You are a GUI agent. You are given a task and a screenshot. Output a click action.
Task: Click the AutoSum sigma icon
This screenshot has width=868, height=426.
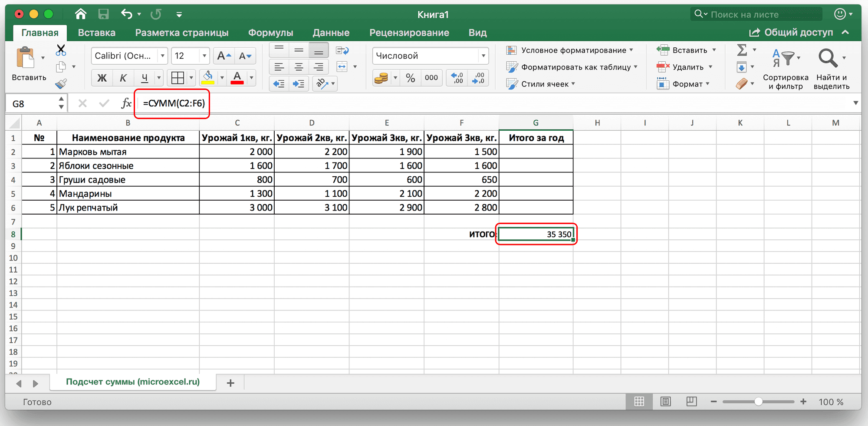click(742, 50)
